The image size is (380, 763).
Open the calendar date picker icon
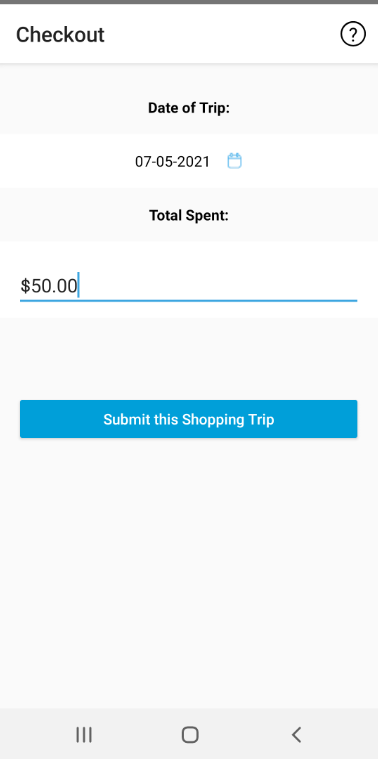[x=235, y=161]
